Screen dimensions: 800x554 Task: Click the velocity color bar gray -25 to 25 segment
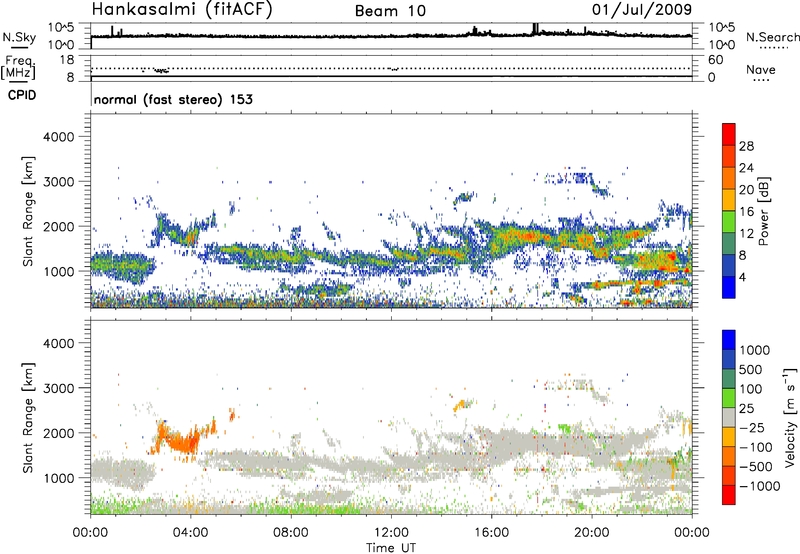tap(729, 417)
